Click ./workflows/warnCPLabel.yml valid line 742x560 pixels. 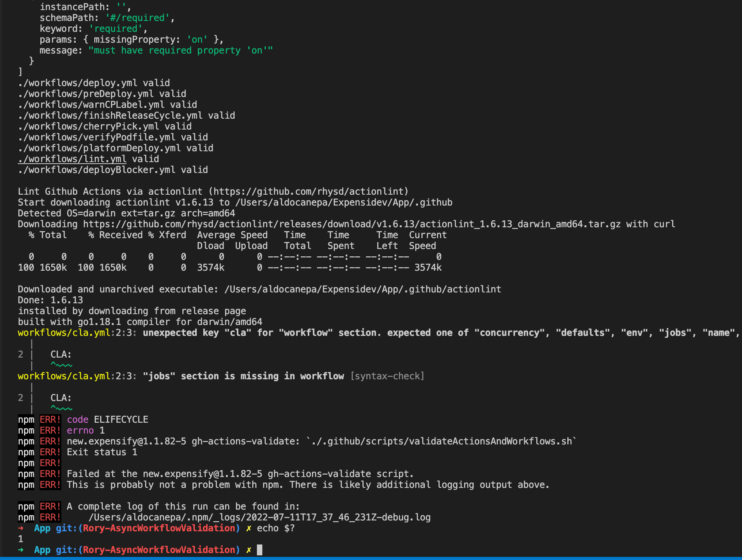click(x=107, y=105)
